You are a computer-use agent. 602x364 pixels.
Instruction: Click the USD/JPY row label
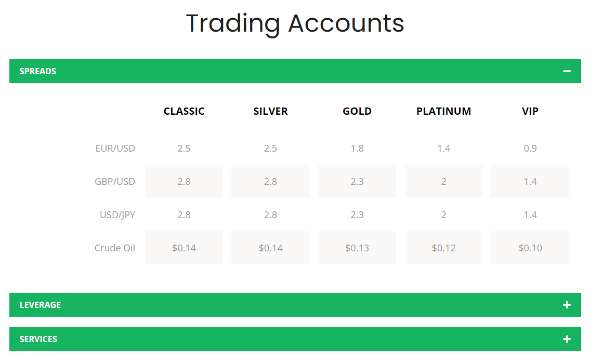tap(117, 215)
